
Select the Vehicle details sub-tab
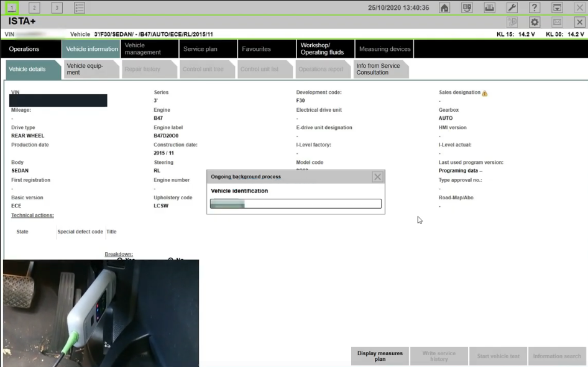tap(33, 70)
